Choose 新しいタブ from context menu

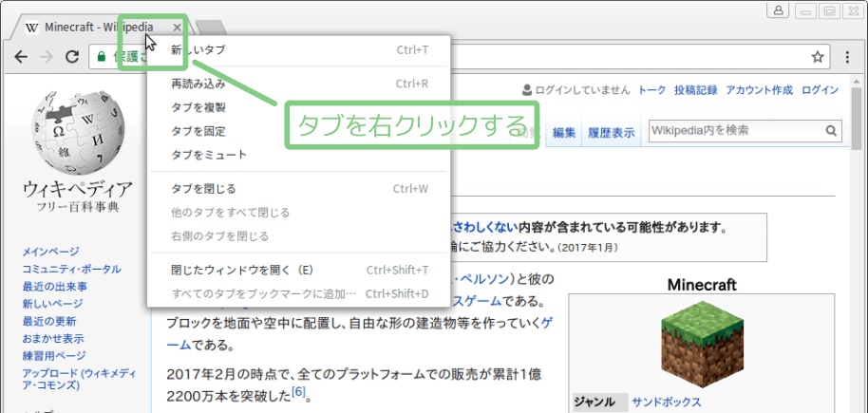click(299, 49)
